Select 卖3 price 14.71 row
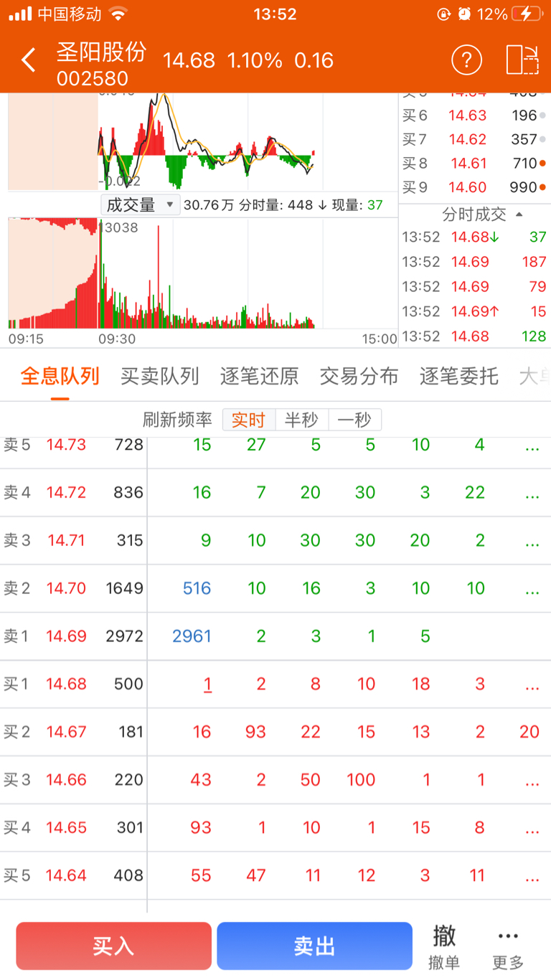 (x=66, y=541)
